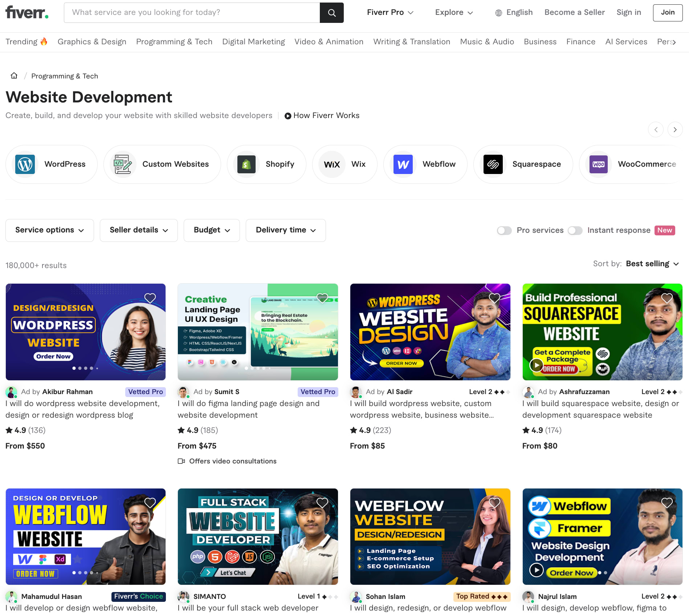
Task: Click Finance category
Action: pyautogui.click(x=581, y=42)
